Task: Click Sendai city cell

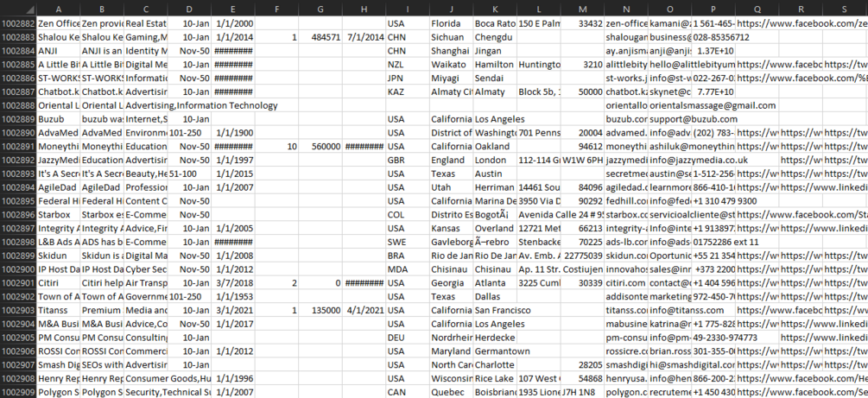Action: click(495, 79)
